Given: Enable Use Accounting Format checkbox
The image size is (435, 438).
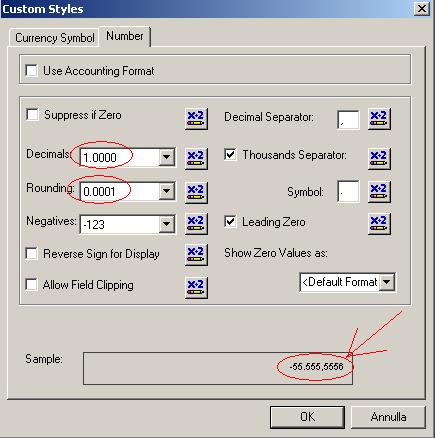Looking at the screenshot, I should point(32,71).
